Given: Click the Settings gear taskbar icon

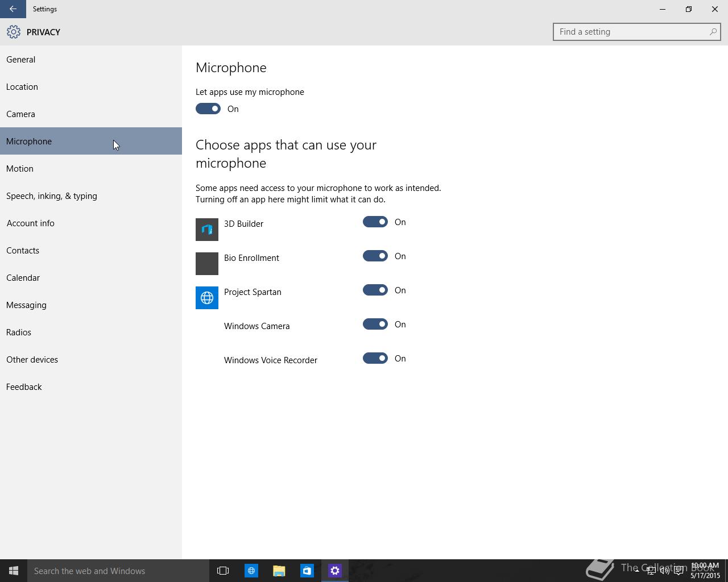Looking at the screenshot, I should (334, 571).
